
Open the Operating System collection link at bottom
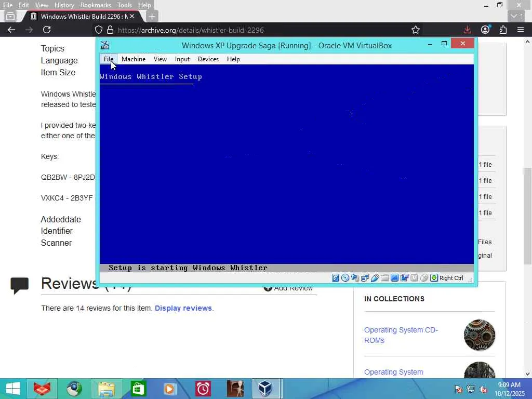394,372
